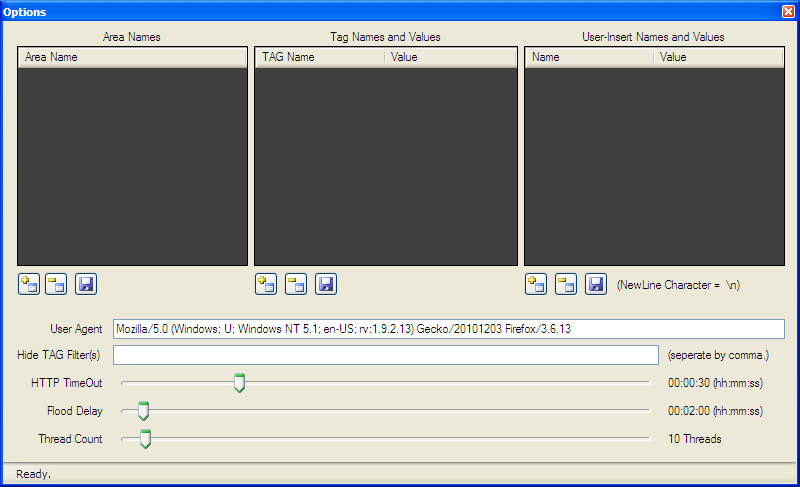
Task: Click the remove icon under Area Names
Action: point(56,284)
